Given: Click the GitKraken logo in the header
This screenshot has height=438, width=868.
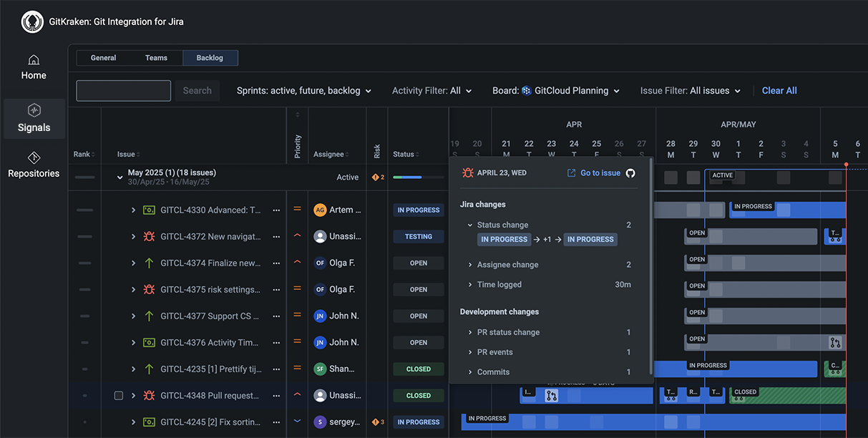Looking at the screenshot, I should pyautogui.click(x=33, y=22).
